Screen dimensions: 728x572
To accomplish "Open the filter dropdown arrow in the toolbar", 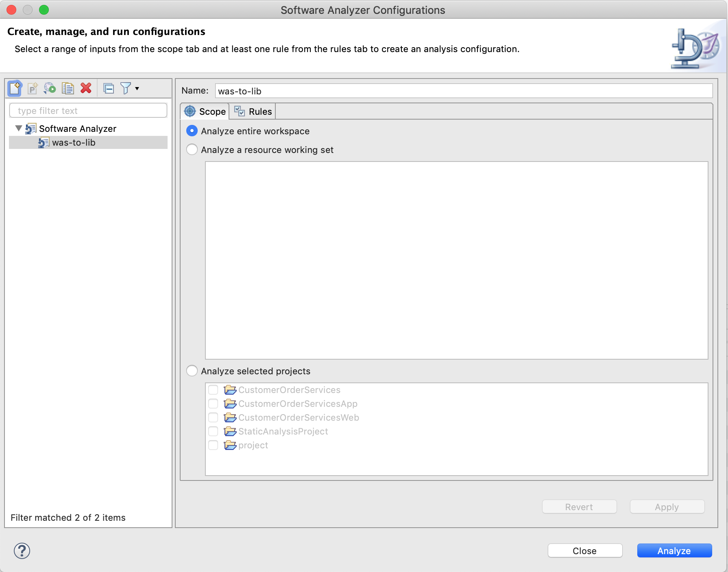I will coord(137,88).
